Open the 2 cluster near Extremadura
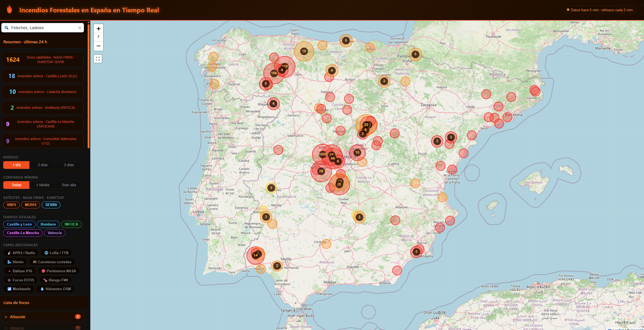Screen dimensions: 644x330 tap(271, 188)
